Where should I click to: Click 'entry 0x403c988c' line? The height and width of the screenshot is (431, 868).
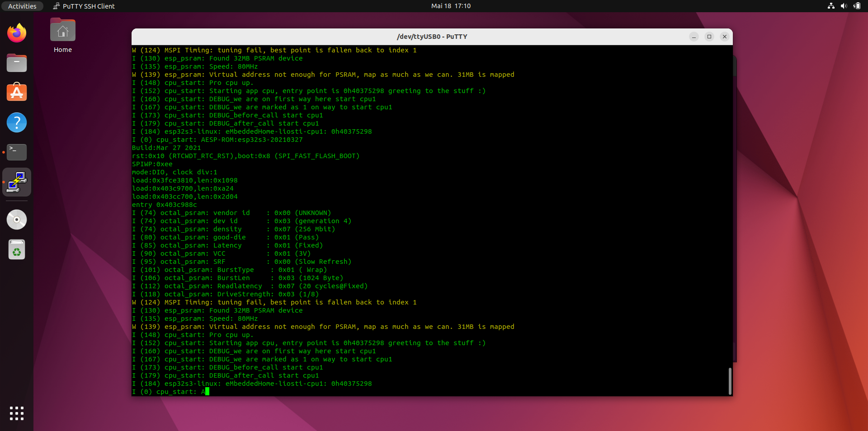click(x=164, y=205)
